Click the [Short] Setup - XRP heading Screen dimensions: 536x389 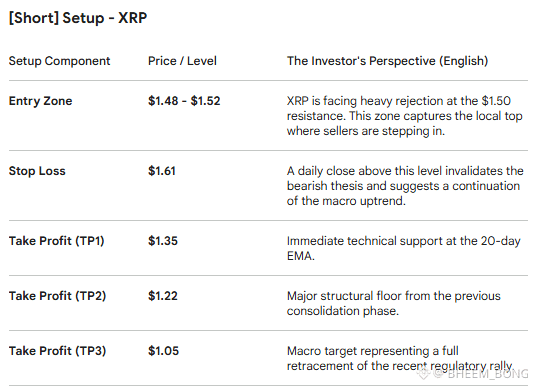pyautogui.click(x=78, y=18)
